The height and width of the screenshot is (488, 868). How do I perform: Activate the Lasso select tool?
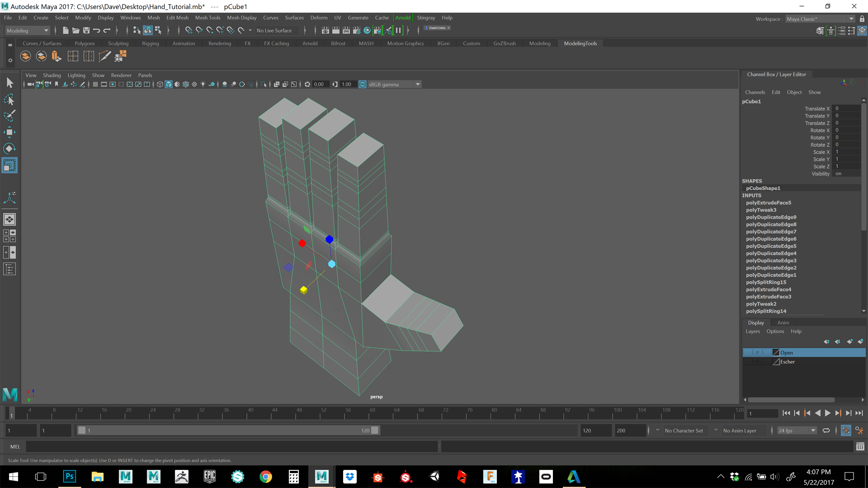tap(9, 99)
